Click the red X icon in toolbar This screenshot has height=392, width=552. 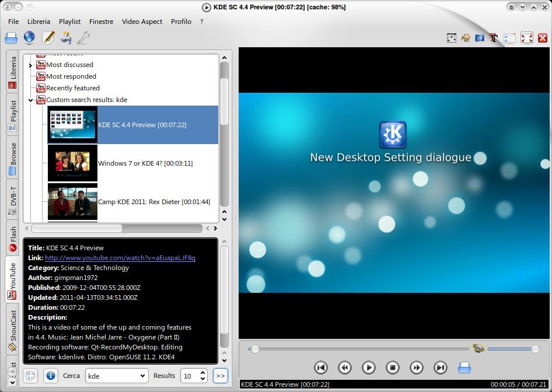click(543, 38)
